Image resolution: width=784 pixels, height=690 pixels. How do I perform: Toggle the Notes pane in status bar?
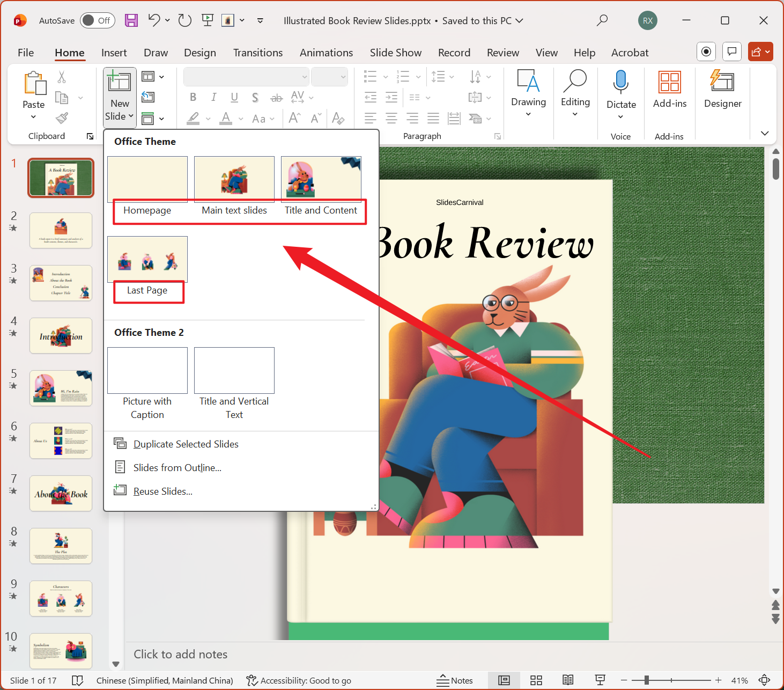coord(455,680)
